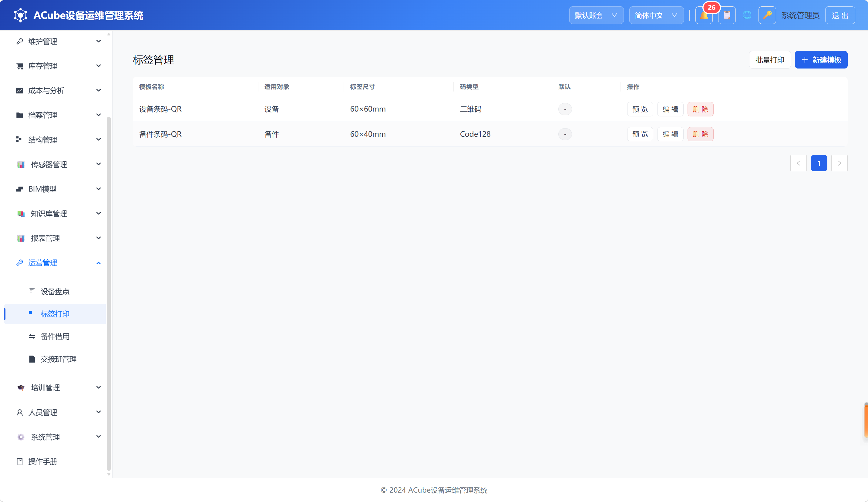Toggle default switch for 备件条码-QR row
Viewport: 868px width, 502px height.
coord(565,134)
